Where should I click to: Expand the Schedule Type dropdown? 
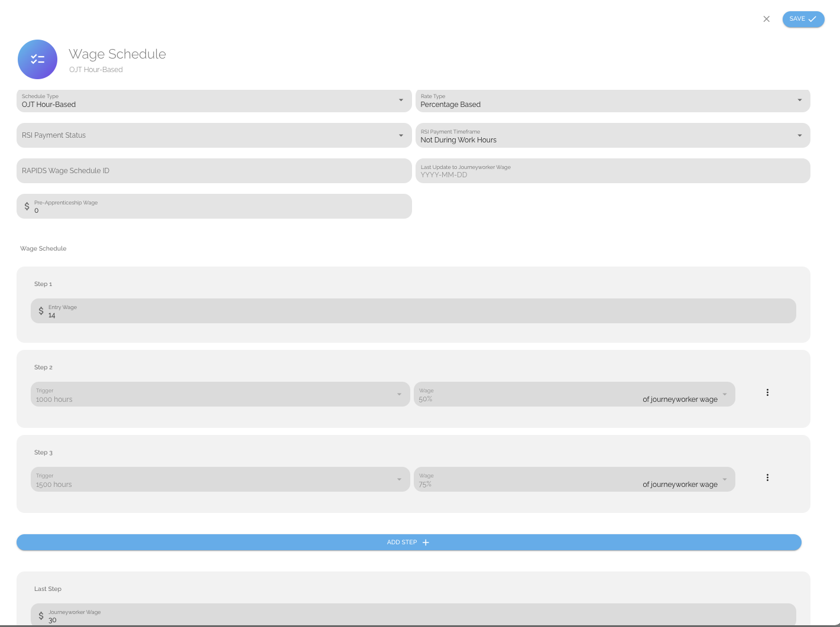[x=401, y=100]
